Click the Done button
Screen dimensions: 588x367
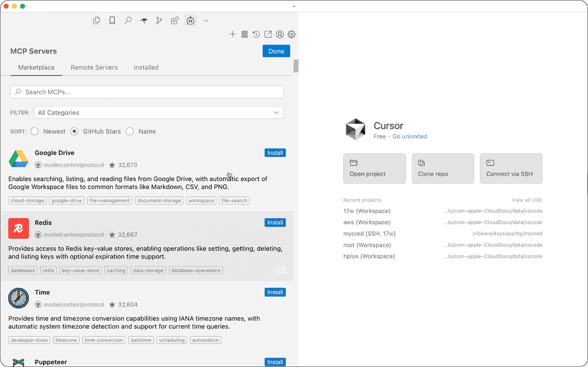coord(276,51)
